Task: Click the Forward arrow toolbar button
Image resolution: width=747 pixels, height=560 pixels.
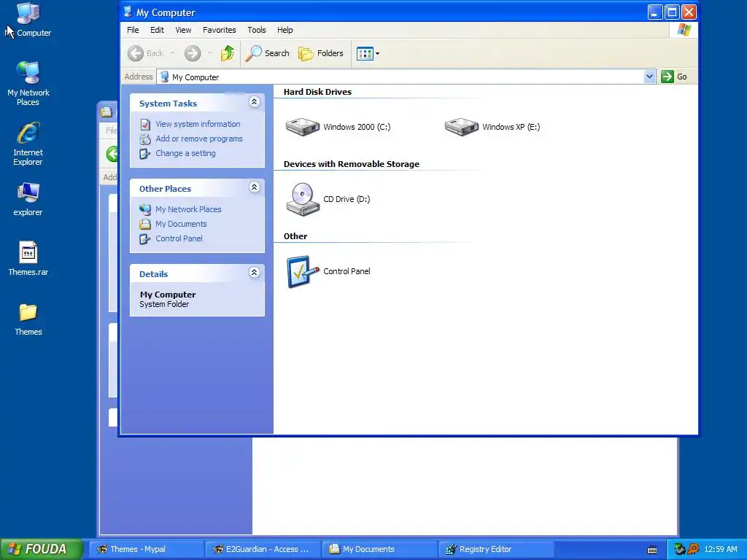Action: 193,53
